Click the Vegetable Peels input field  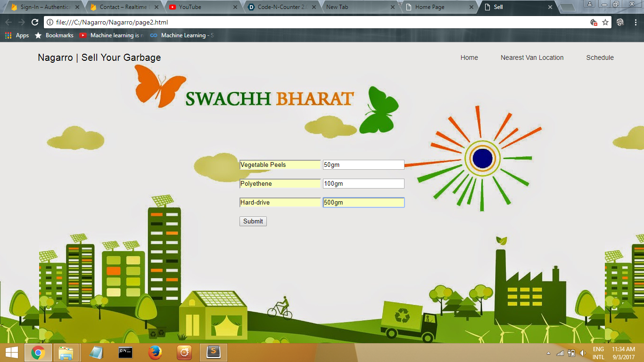[x=280, y=165]
